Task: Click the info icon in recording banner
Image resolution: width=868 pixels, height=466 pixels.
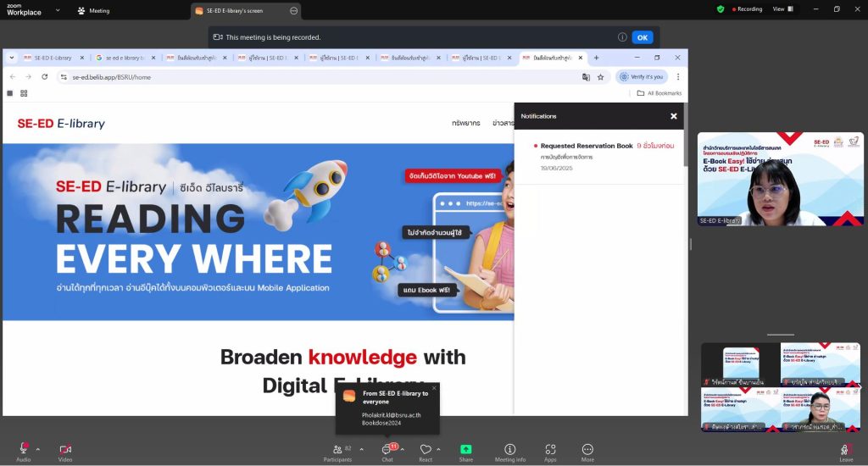Action: pos(622,37)
